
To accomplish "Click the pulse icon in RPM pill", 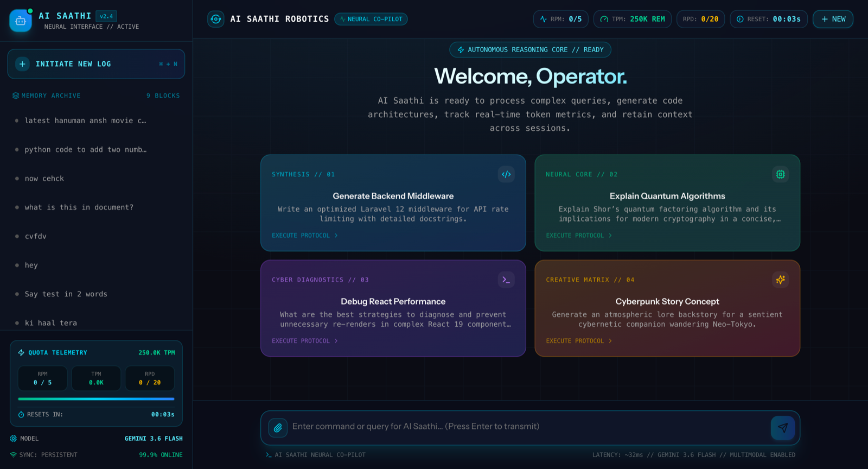I will coord(543,19).
